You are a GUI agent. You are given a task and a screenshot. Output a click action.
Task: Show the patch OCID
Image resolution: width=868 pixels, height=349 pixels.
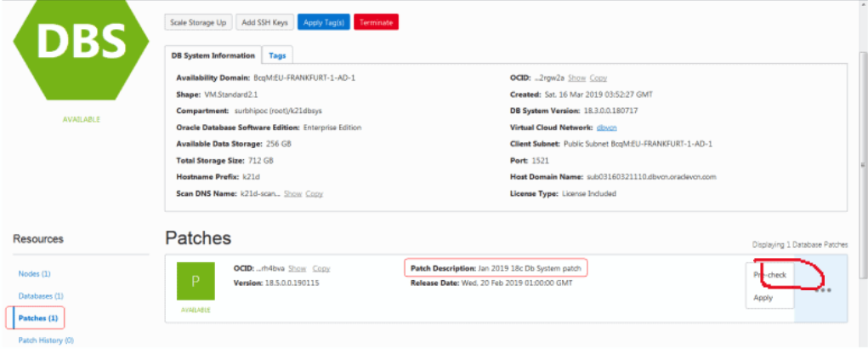click(298, 269)
